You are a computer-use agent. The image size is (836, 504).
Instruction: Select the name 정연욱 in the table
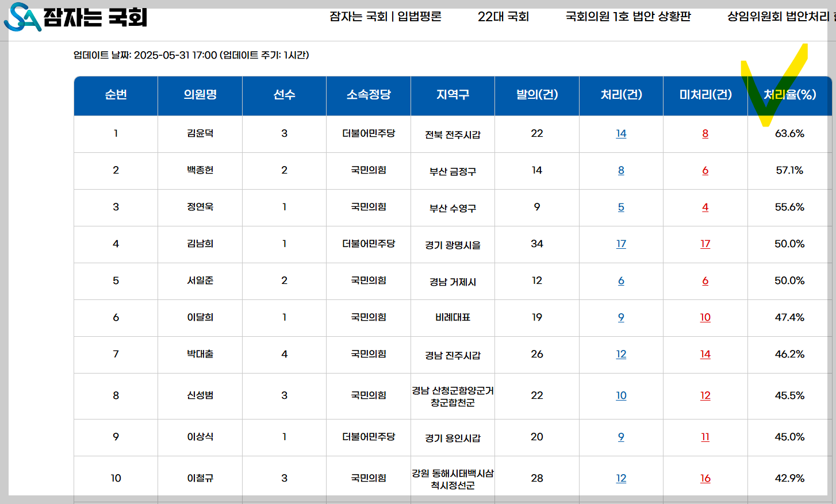point(200,207)
